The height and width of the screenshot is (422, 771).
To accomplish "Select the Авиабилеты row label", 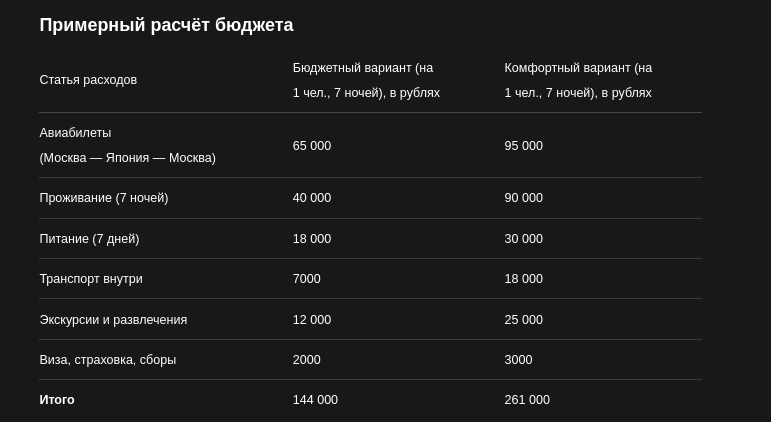I will [x=127, y=145].
